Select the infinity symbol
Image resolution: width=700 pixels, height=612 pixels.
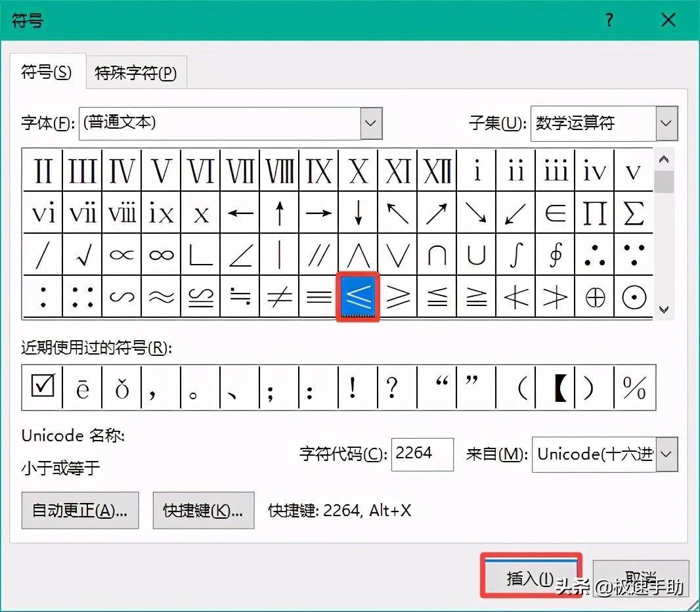[x=161, y=255]
